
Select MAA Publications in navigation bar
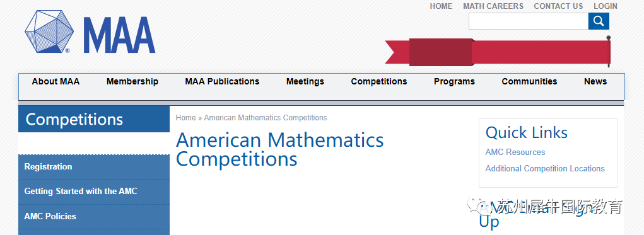tap(222, 82)
